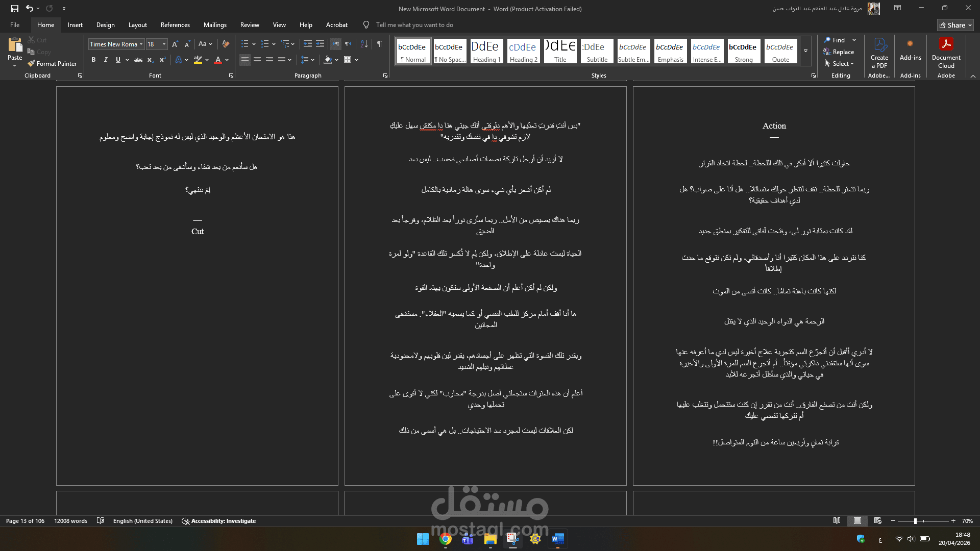Toggle italic formatting

click(106, 60)
